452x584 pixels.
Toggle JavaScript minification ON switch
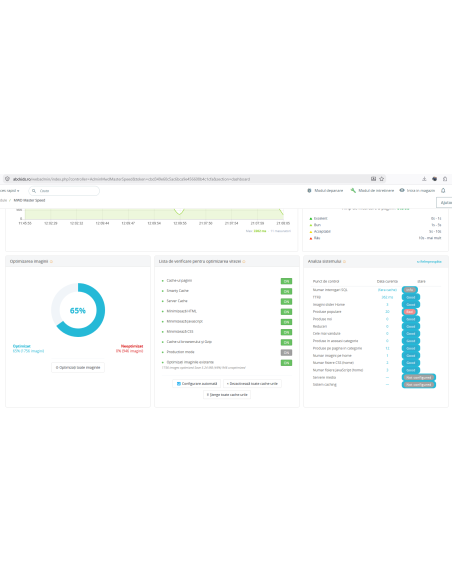pos(286,322)
